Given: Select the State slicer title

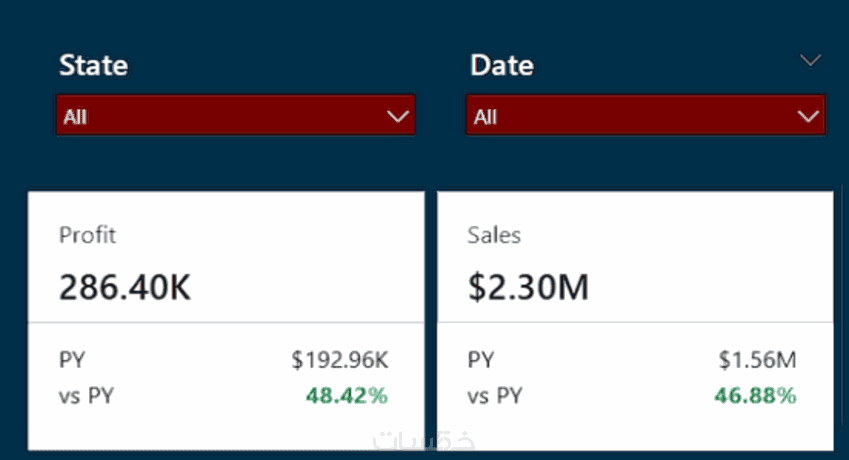Looking at the screenshot, I should click(x=94, y=66).
